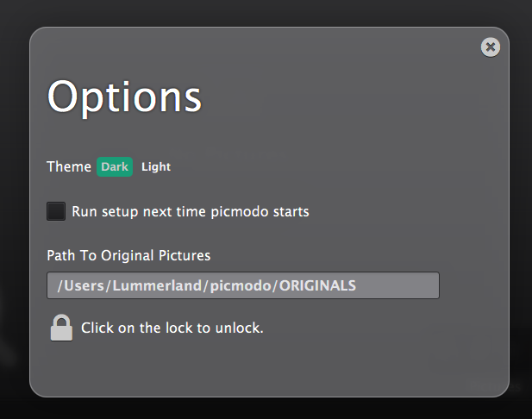Click the Options heading
Screen dimensions: 532x419
124,96
